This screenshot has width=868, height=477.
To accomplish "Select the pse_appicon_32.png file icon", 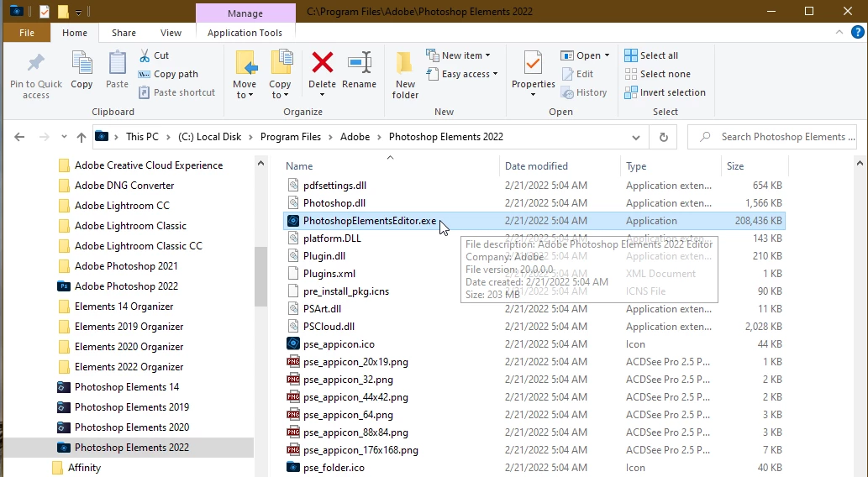I will pyautogui.click(x=293, y=380).
